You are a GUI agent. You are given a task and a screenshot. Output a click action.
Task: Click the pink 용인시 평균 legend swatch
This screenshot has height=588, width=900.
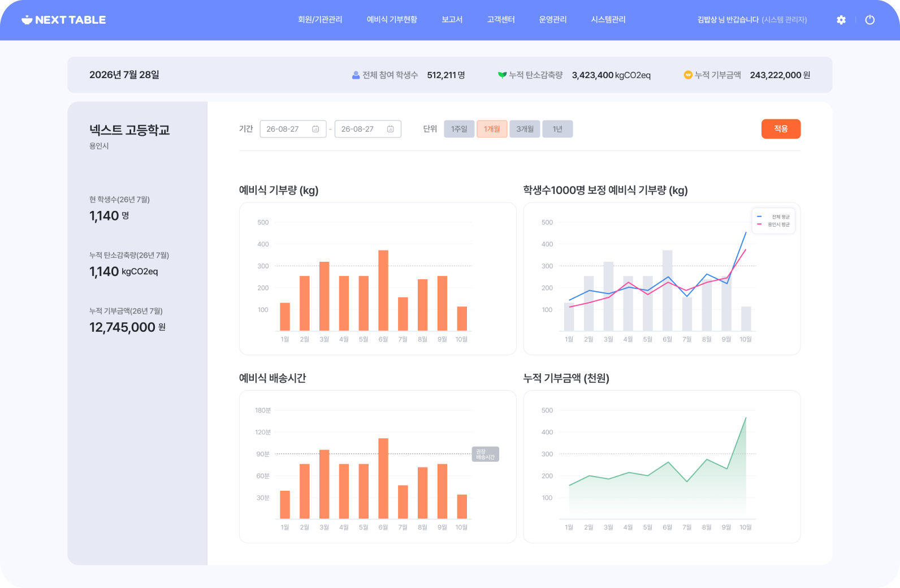(x=759, y=224)
